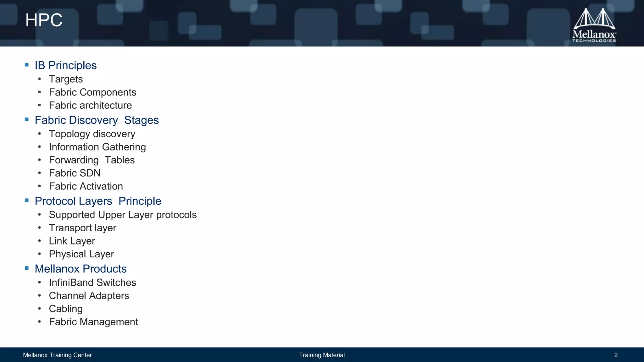
Task: Click Mellanox Training Center footer text
Action: pos(57,355)
